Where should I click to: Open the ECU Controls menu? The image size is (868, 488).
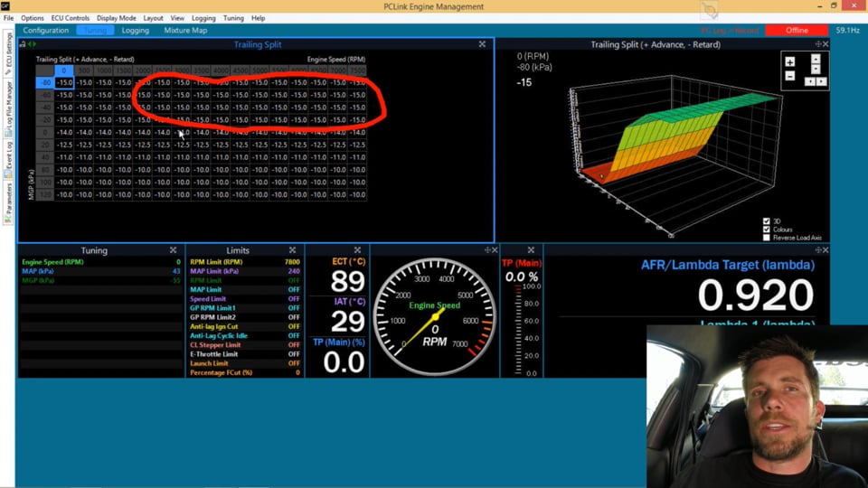pos(70,18)
